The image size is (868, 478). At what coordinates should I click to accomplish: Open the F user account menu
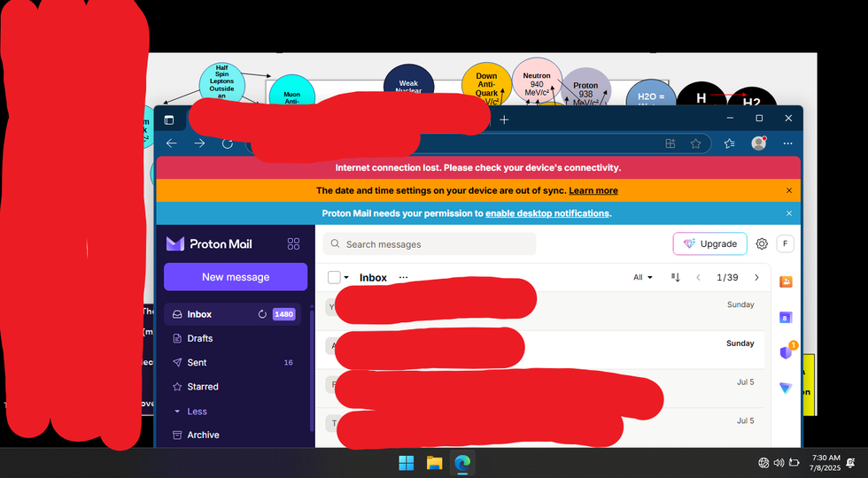click(785, 244)
